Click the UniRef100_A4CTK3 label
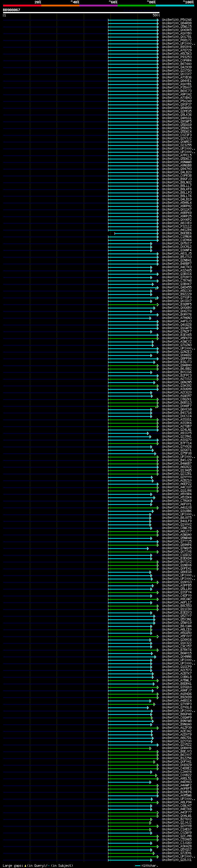This screenshot has height=868, width=197. [x=177, y=267]
